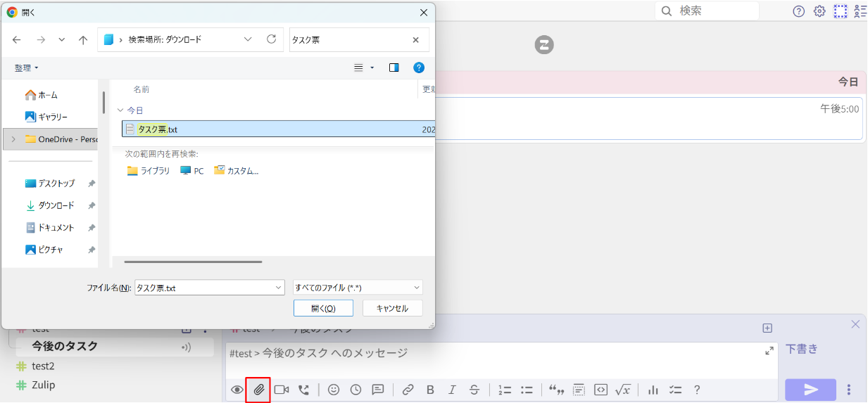This screenshot has width=868, height=403.
Task: Insert a code block
Action: [600, 390]
